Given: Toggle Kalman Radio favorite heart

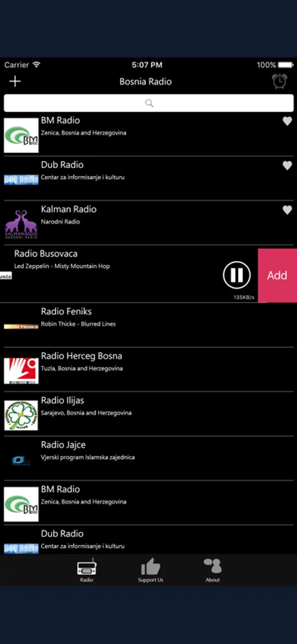Looking at the screenshot, I should (287, 210).
